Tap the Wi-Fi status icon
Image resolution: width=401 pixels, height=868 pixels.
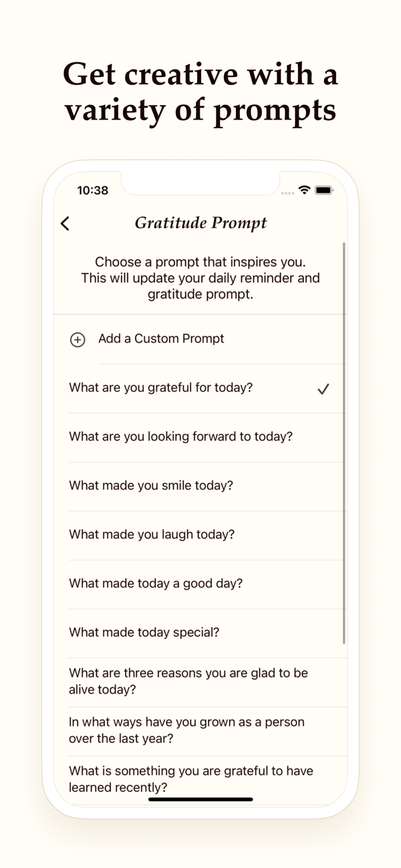(x=304, y=190)
